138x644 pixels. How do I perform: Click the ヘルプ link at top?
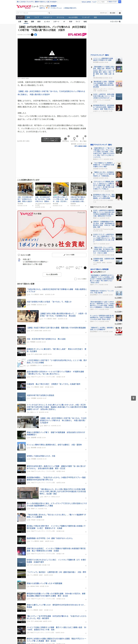(94, 2)
